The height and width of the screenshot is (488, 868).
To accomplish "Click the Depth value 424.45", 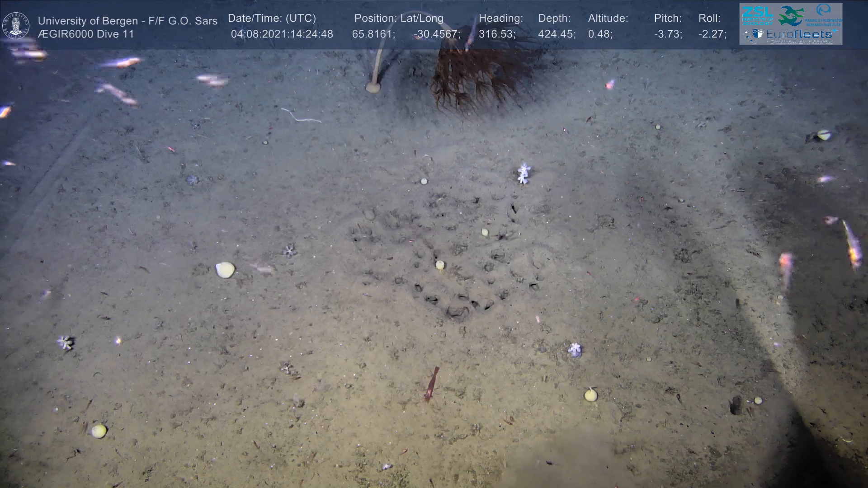I will point(557,34).
